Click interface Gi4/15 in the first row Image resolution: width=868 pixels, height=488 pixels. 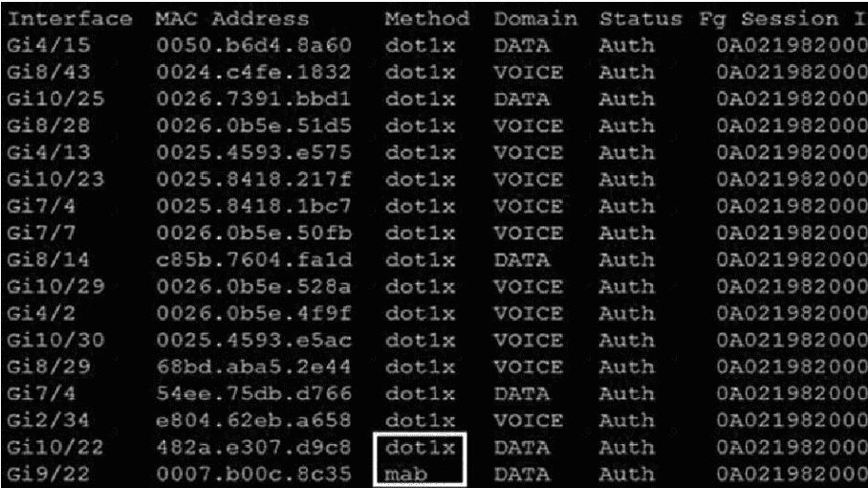[x=49, y=45]
